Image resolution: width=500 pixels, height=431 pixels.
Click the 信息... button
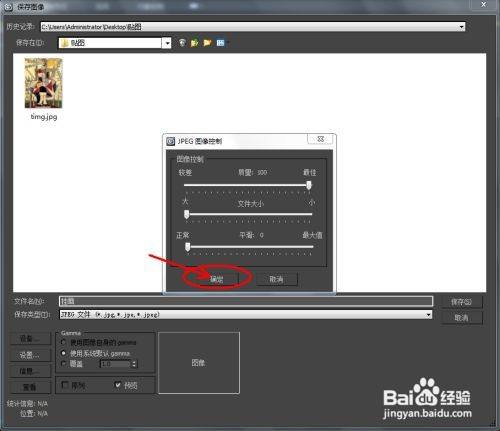click(x=30, y=371)
